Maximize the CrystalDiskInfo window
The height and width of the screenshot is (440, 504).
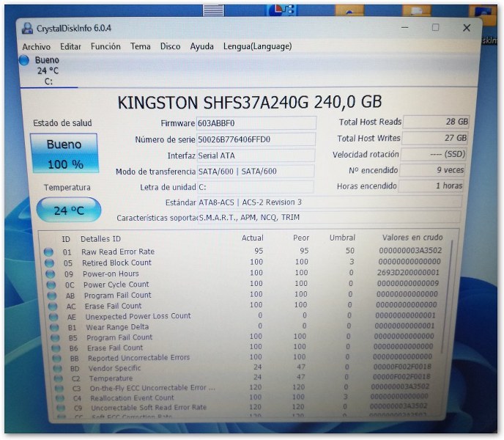click(x=436, y=27)
